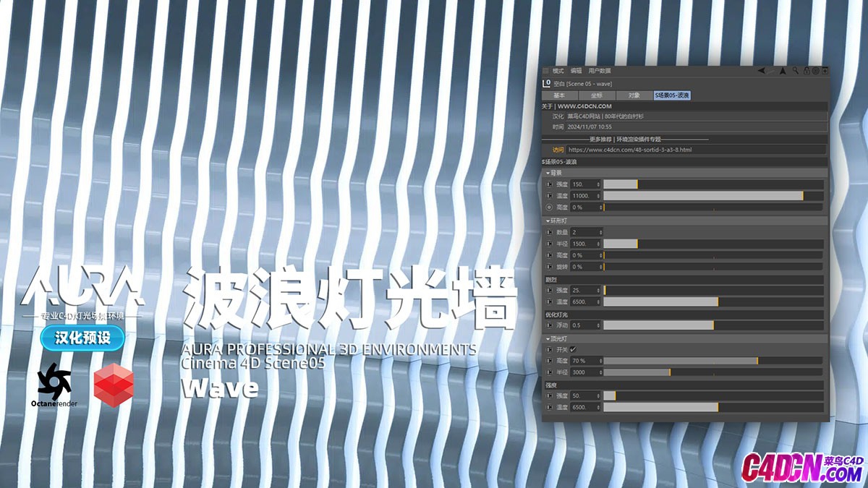
Task: Open the 模式 menu
Action: [x=558, y=71]
